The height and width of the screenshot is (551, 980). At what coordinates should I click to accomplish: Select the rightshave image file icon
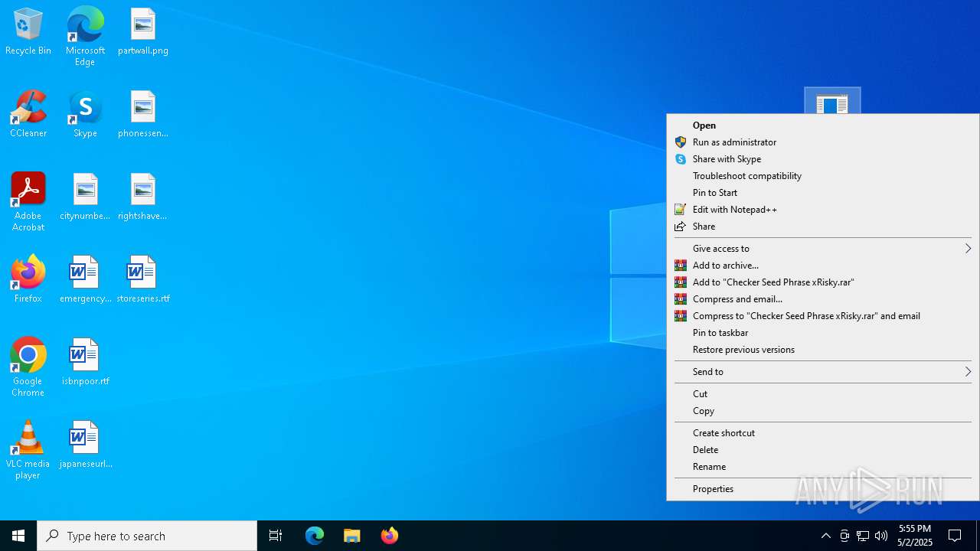pyautogui.click(x=143, y=197)
